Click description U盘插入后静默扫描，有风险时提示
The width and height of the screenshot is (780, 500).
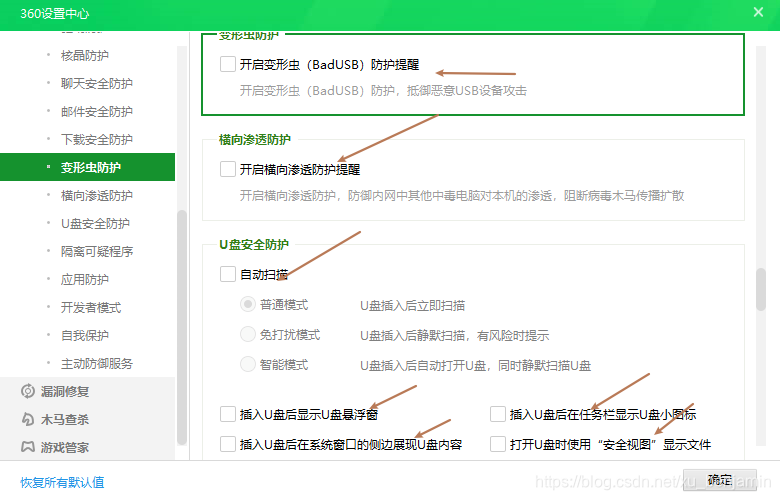(455, 335)
